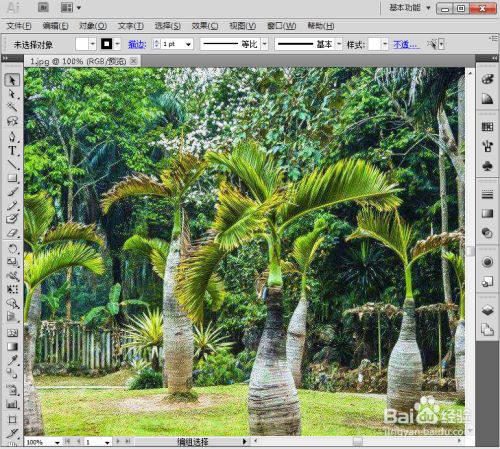This screenshot has width=500, height=449.
Task: Select the Blend tool
Action: [12, 374]
